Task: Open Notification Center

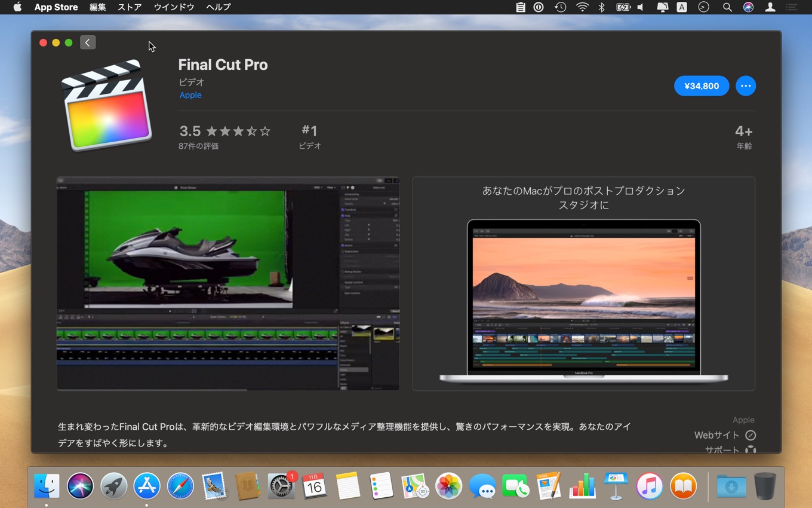Action: pos(792,7)
